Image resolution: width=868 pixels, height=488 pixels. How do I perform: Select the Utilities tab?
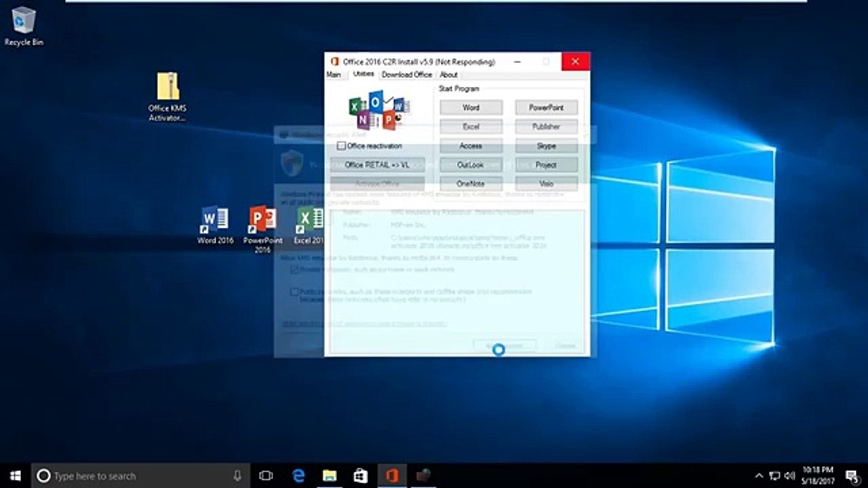click(363, 74)
